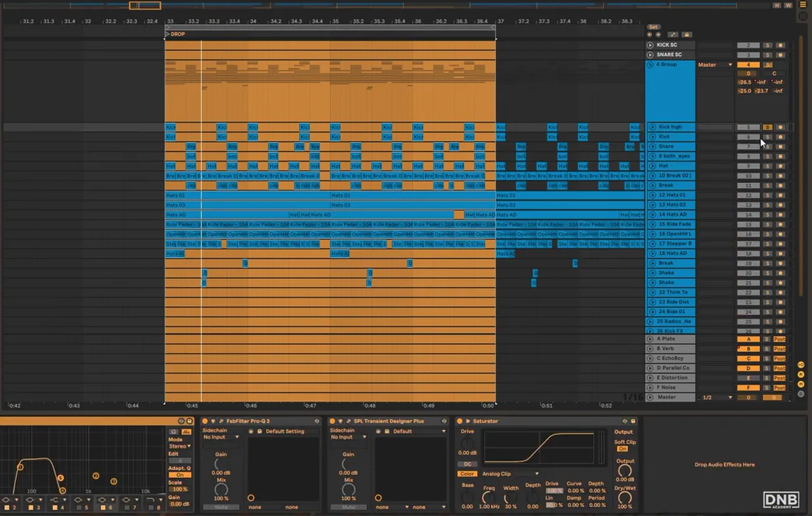
Task: Click the Saturator Freq 1.00 kHz knob
Action: click(488, 498)
